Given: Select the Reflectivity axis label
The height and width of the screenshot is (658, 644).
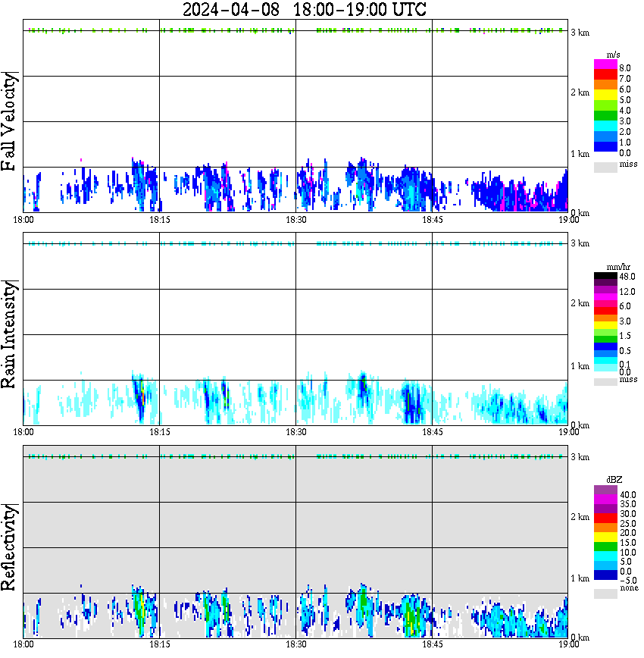Looking at the screenshot, I should [x=9, y=547].
